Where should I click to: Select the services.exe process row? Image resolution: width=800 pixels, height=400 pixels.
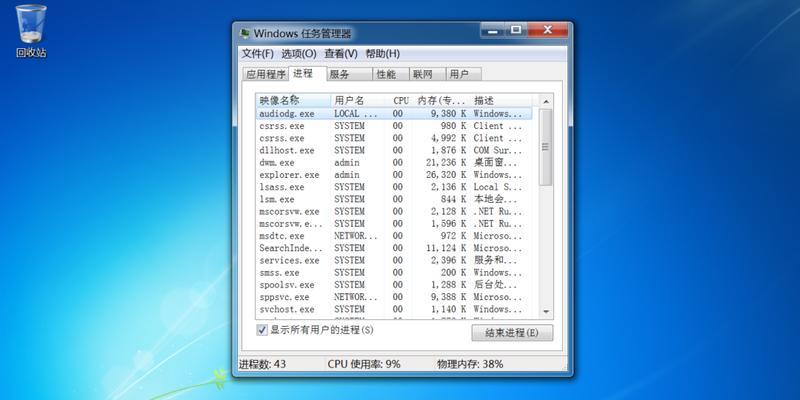pos(394,260)
